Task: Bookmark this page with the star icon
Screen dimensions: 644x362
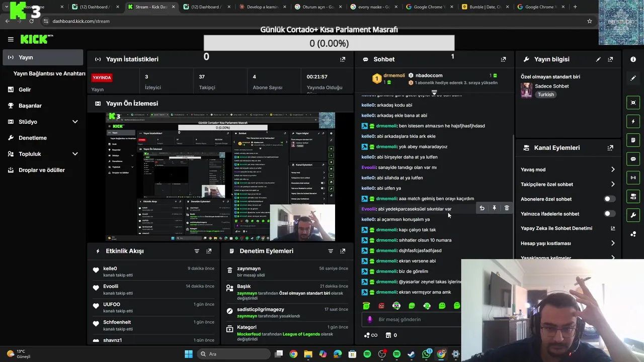Action: point(590,21)
